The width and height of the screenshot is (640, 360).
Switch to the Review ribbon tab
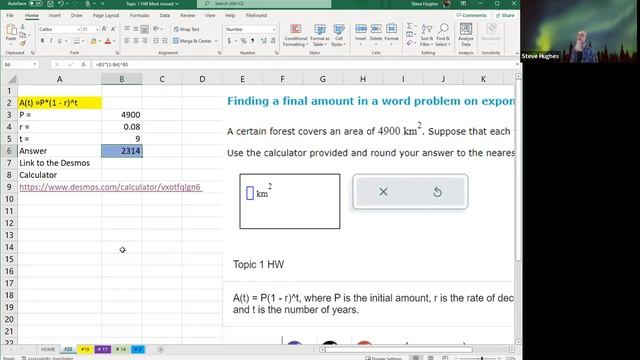[x=187, y=16]
